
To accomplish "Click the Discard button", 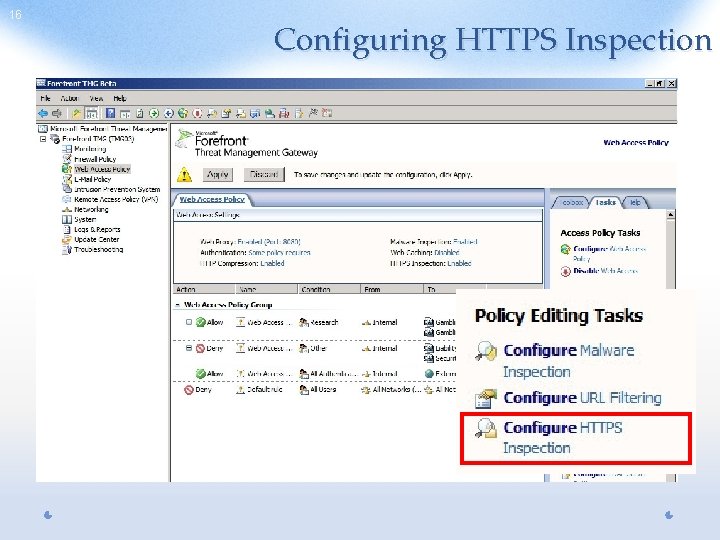I will tap(264, 174).
